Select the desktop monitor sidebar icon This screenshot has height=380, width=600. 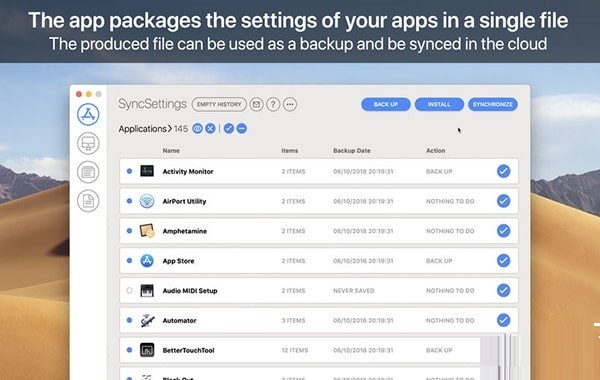point(88,143)
